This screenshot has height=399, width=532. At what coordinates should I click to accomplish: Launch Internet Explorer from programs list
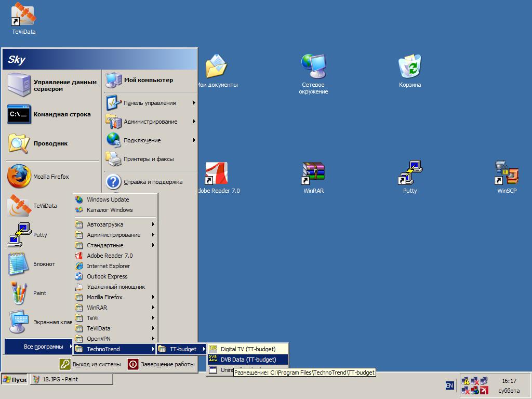115,266
